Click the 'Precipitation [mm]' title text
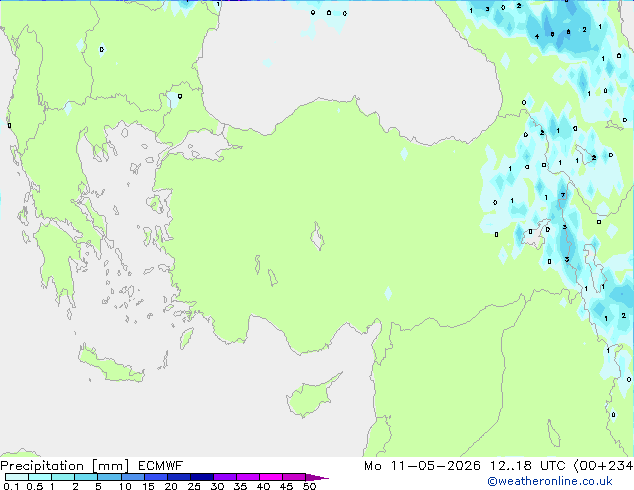Image resolution: width=634 pixels, height=490 pixels. tap(65, 466)
